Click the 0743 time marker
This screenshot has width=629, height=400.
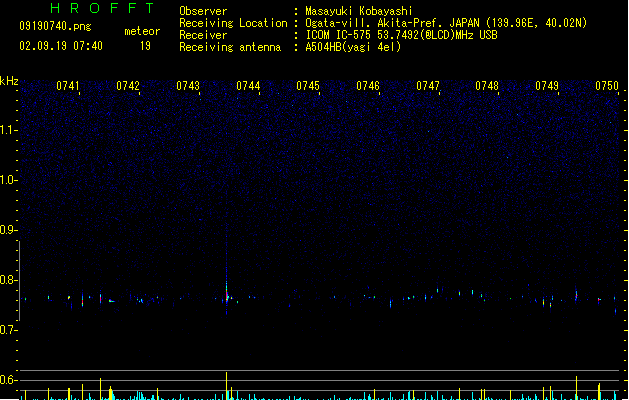pos(188,86)
